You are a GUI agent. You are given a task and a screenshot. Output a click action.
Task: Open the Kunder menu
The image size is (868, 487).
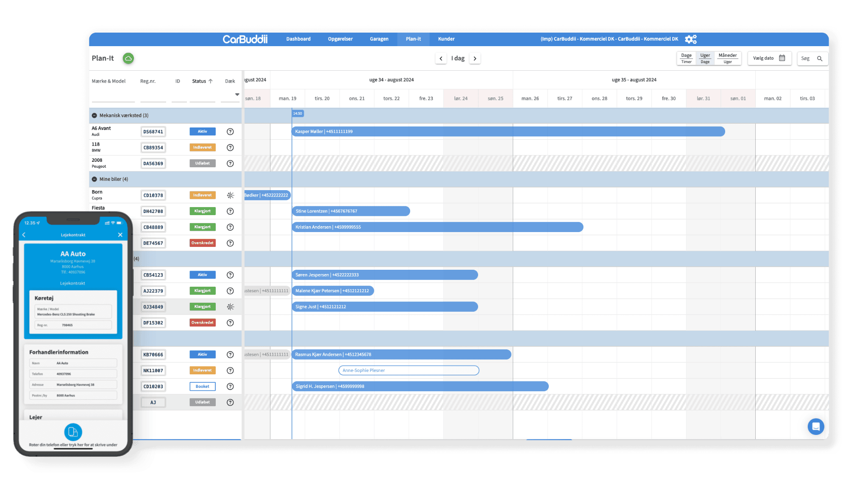click(446, 39)
